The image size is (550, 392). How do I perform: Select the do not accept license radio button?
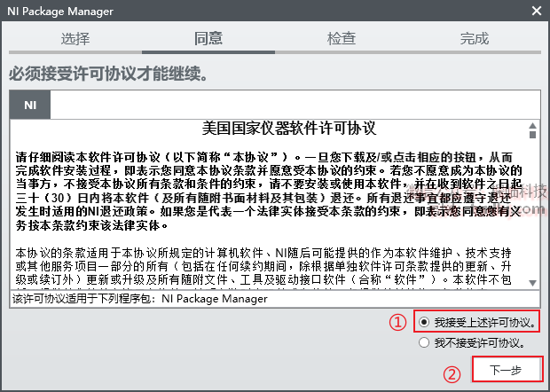coord(424,342)
